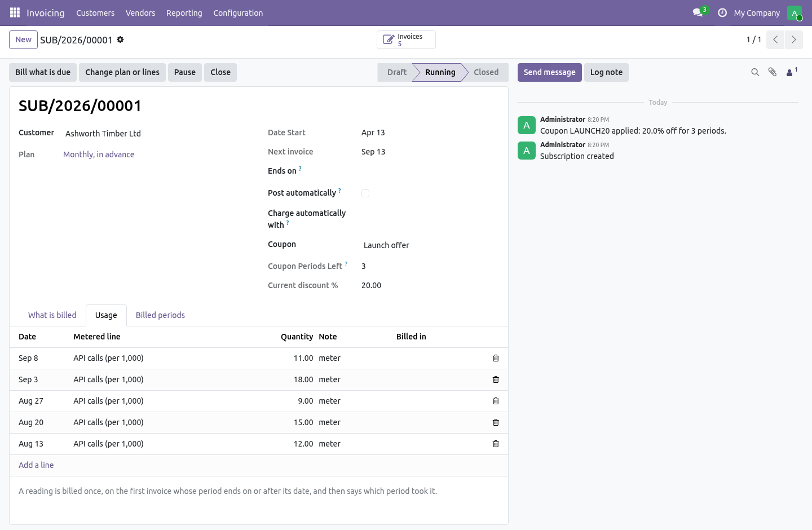This screenshot has height=530, width=812.
Task: Open the My Company switcher
Action: 757,13
